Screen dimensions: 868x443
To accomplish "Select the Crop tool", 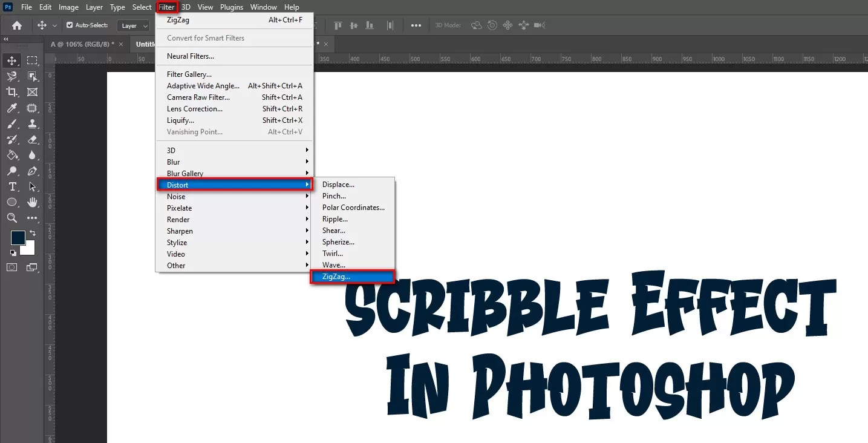I will pos(11,92).
